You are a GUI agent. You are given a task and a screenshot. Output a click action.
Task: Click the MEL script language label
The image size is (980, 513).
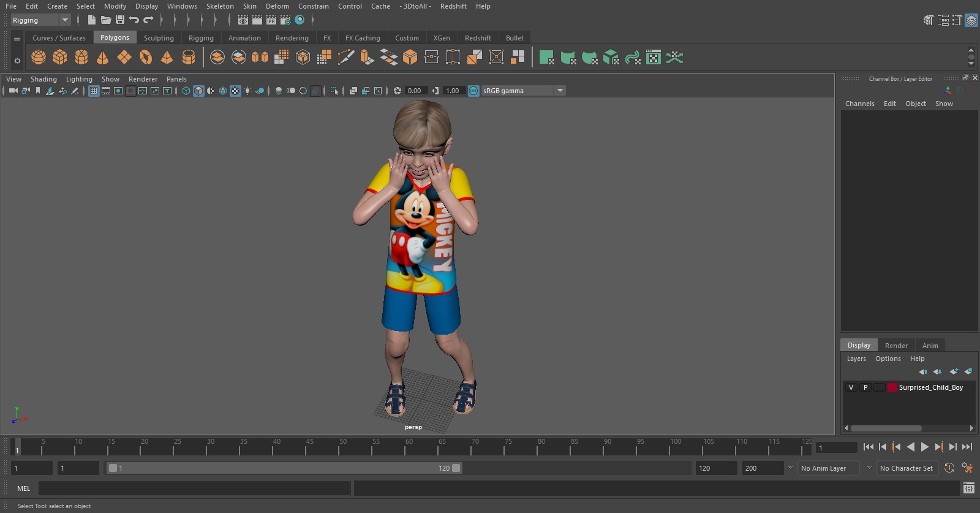point(23,488)
